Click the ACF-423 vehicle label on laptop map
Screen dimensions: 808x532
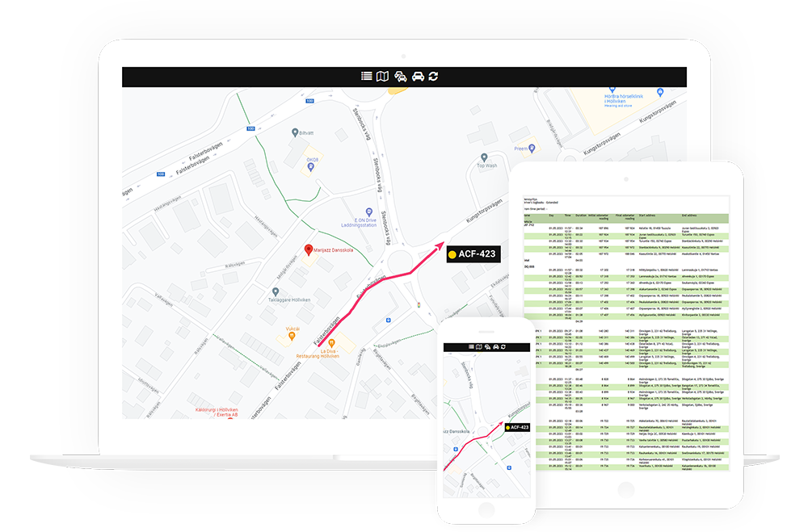coord(472,253)
